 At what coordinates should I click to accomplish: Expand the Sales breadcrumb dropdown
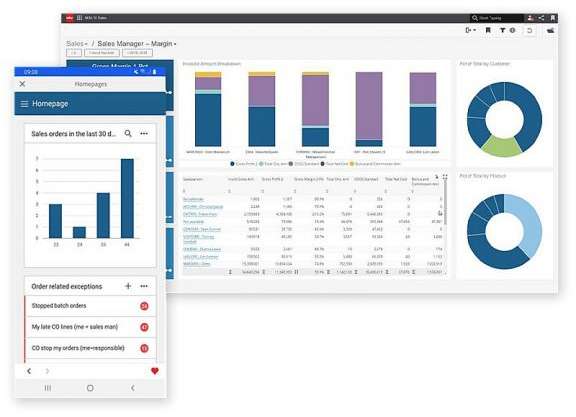[x=77, y=44]
